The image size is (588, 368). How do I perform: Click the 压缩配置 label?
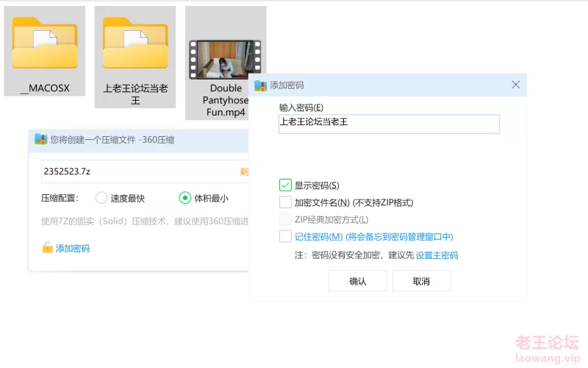click(x=60, y=198)
